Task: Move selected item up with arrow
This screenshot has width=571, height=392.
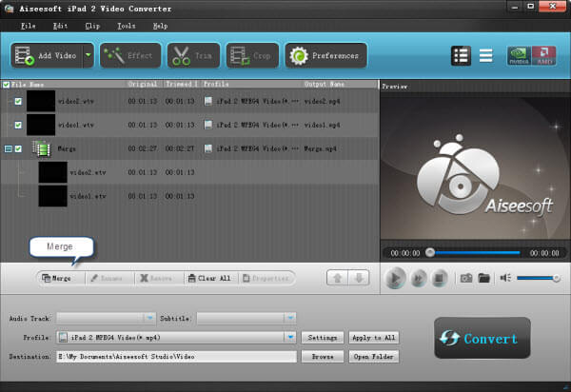Action: click(x=337, y=279)
